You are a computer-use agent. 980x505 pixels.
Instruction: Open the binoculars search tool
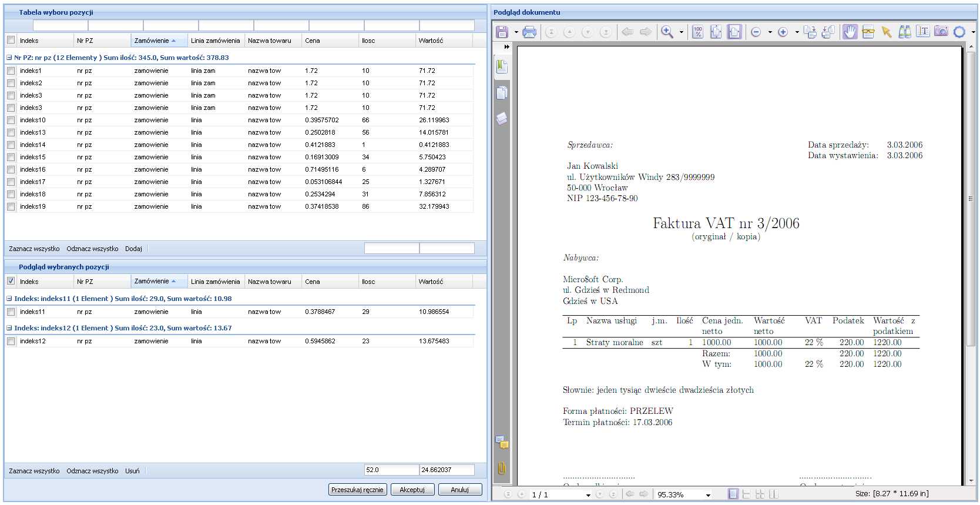click(905, 32)
